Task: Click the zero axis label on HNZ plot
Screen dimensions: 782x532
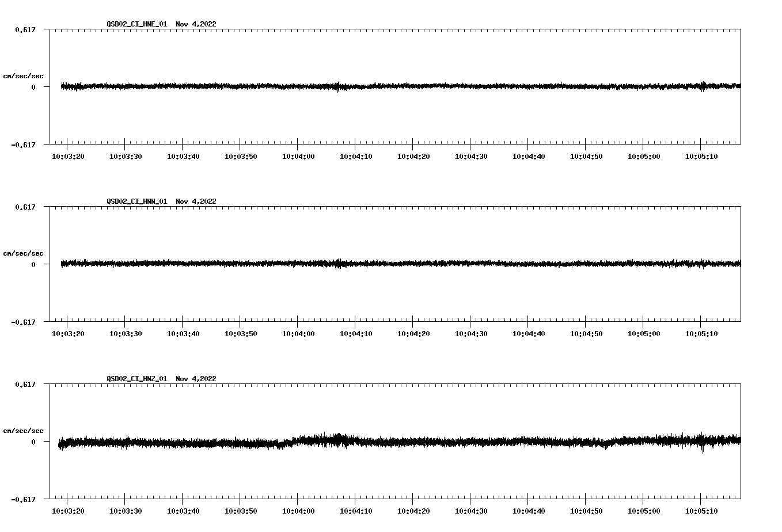Action: click(x=33, y=442)
